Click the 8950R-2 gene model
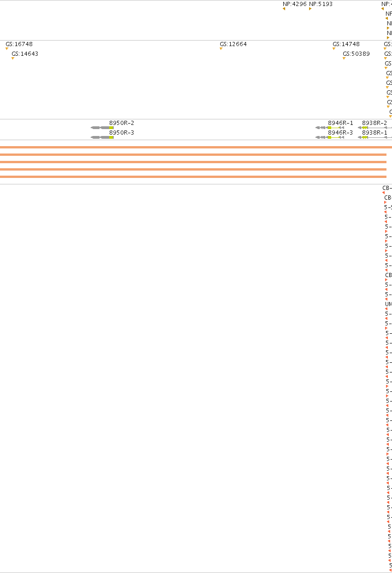392x573 pixels. click(x=102, y=128)
